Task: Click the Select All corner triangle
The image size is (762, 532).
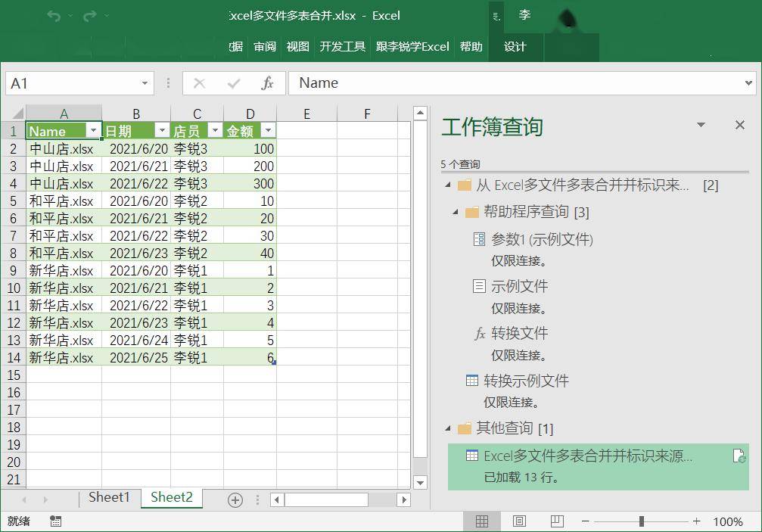Action: (x=17, y=114)
